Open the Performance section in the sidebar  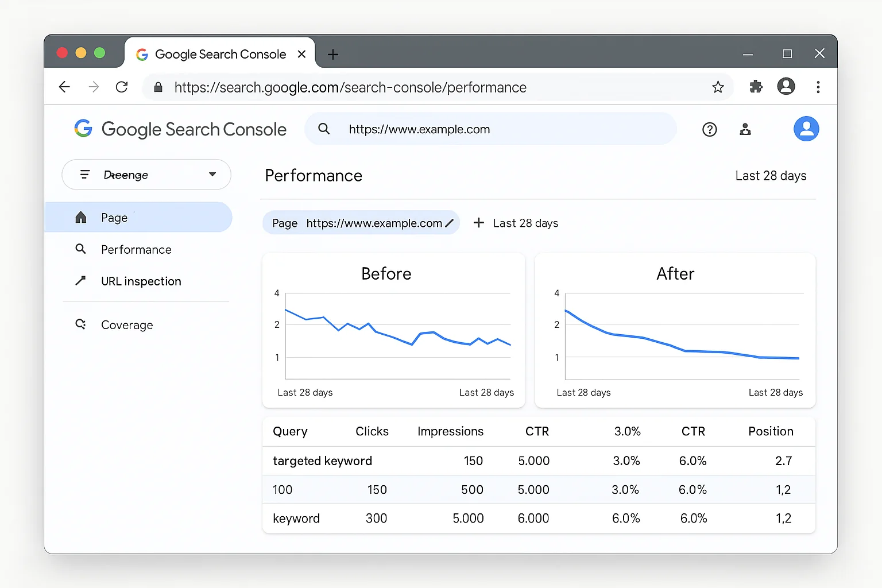[x=136, y=249]
